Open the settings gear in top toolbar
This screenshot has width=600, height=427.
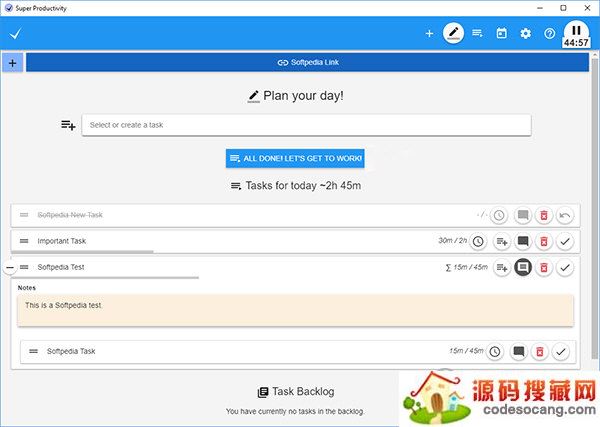pyautogui.click(x=525, y=33)
